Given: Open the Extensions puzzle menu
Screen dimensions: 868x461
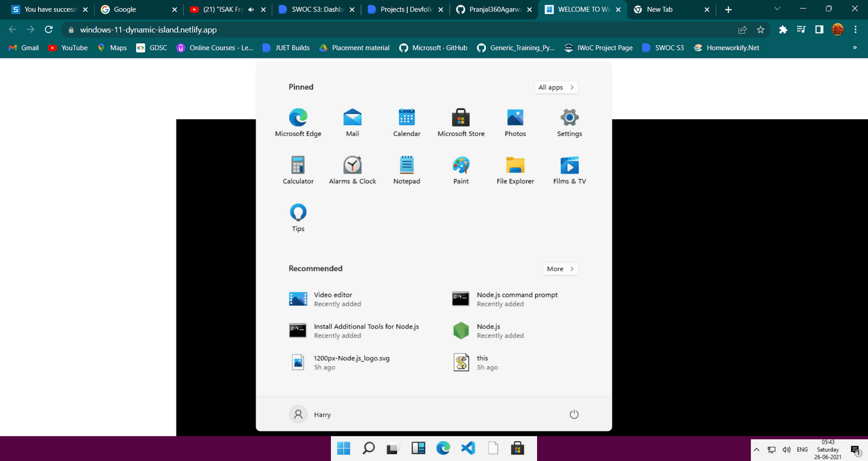Looking at the screenshot, I should point(783,30).
